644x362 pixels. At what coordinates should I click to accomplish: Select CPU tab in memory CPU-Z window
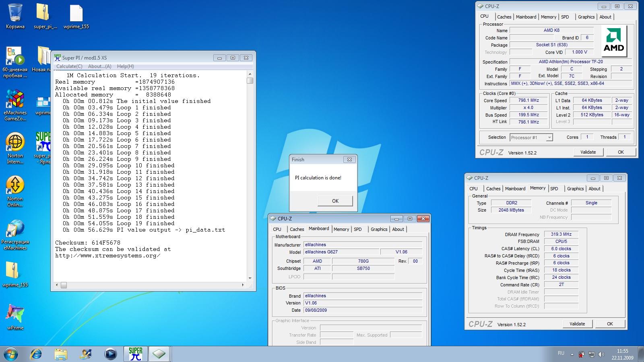(474, 189)
